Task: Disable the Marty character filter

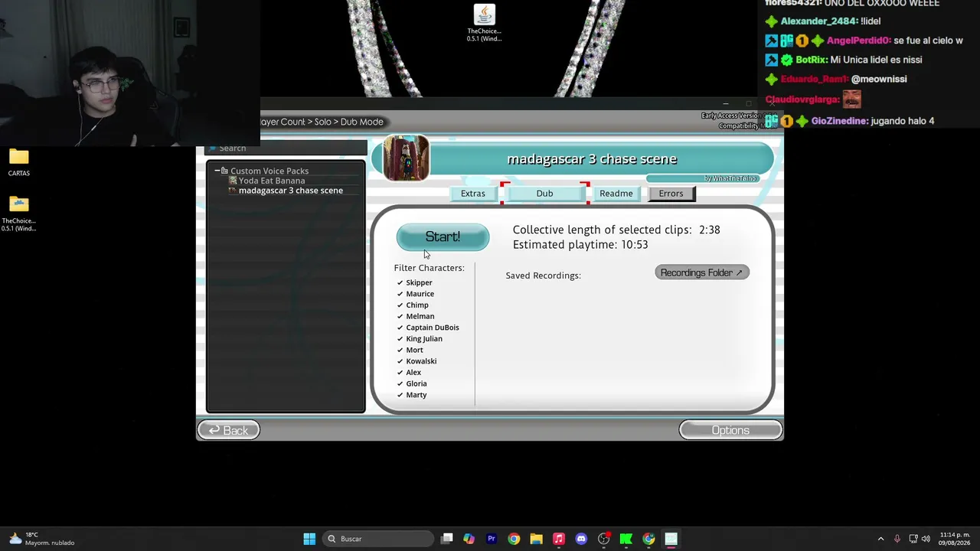Action: coord(412,395)
